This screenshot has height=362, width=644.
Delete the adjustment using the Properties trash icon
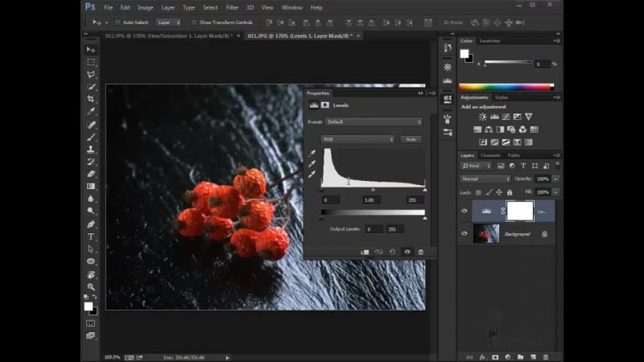[420, 252]
